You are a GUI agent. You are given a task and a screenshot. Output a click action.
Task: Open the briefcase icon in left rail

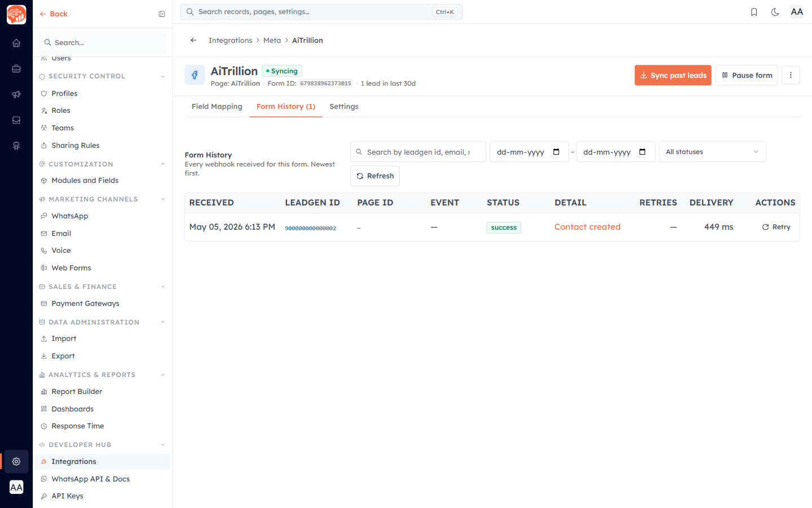tap(16, 69)
